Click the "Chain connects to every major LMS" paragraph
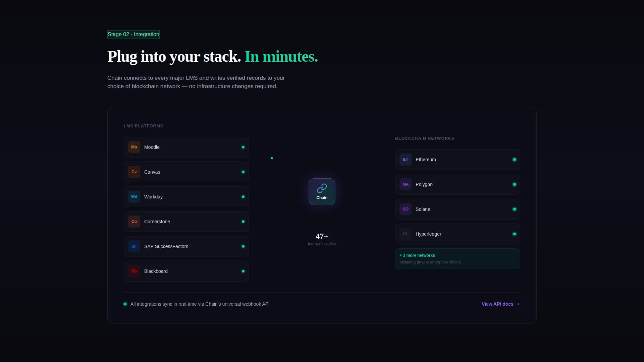 [196, 82]
